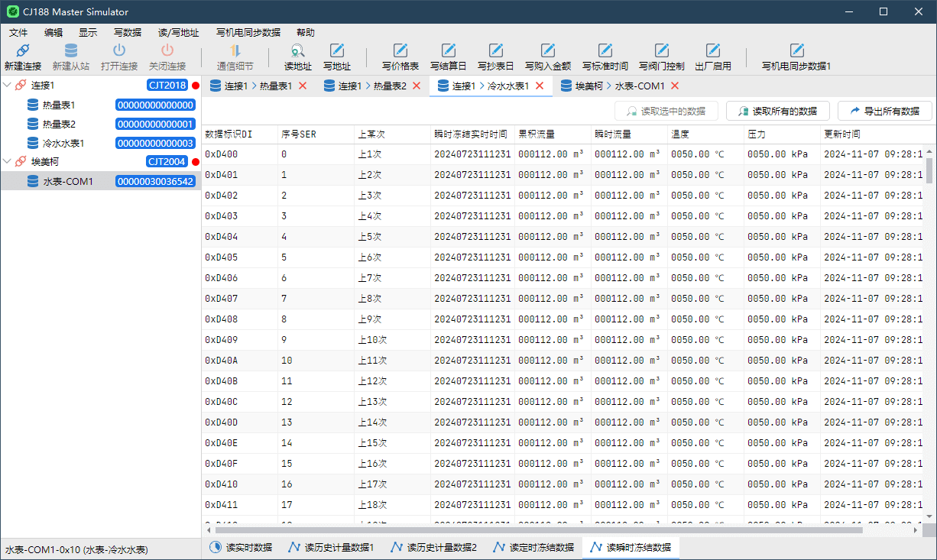
Task: Select the 0xD40A table cell
Action: (x=240, y=360)
